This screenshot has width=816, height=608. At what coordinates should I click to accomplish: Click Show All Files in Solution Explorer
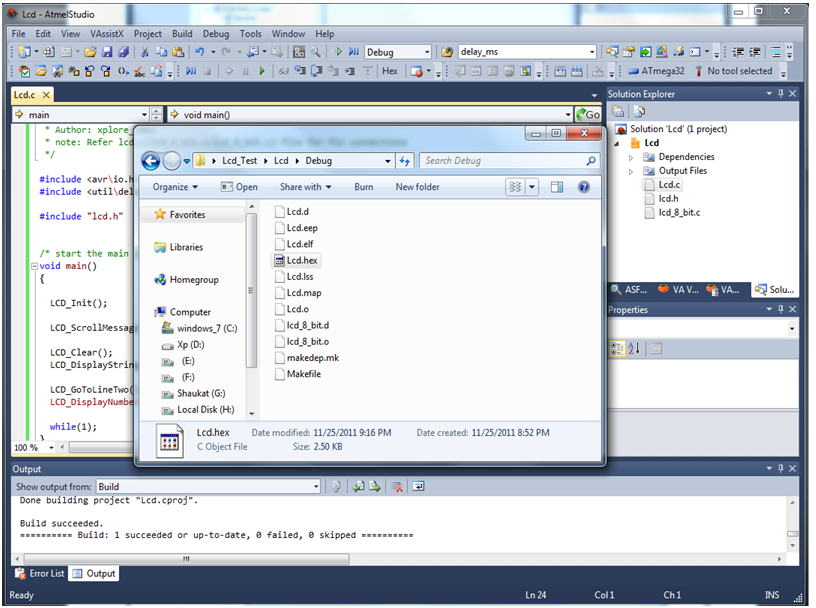point(640,111)
